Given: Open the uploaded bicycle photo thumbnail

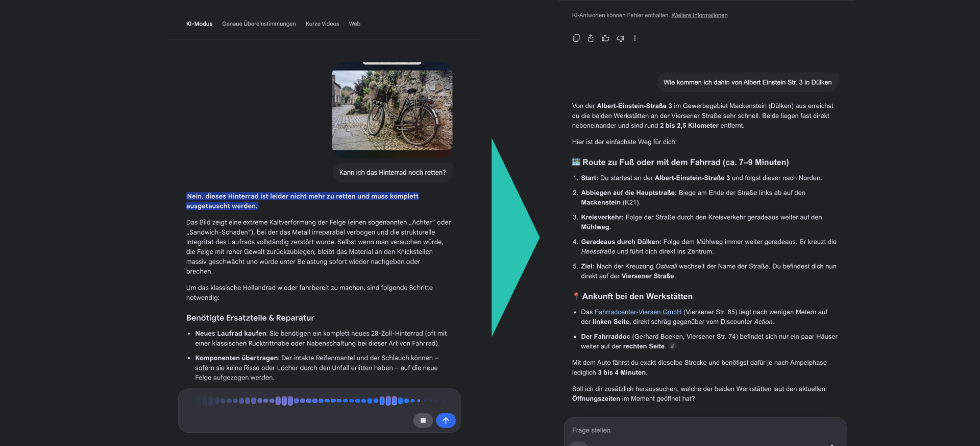Looking at the screenshot, I should coord(392,110).
